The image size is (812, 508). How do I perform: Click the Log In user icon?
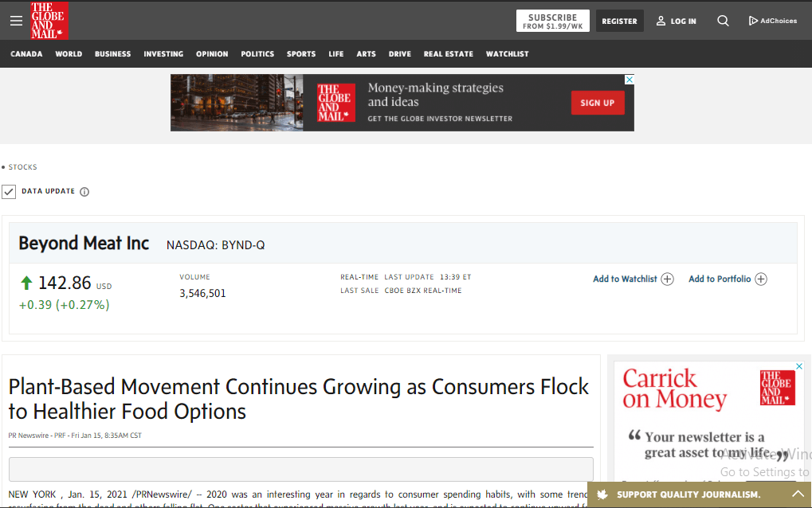(x=661, y=21)
